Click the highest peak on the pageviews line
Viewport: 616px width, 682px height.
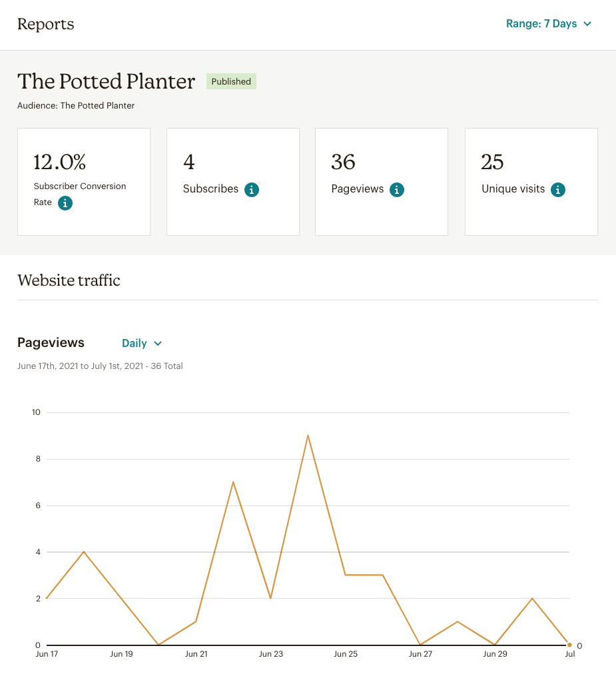click(x=308, y=436)
